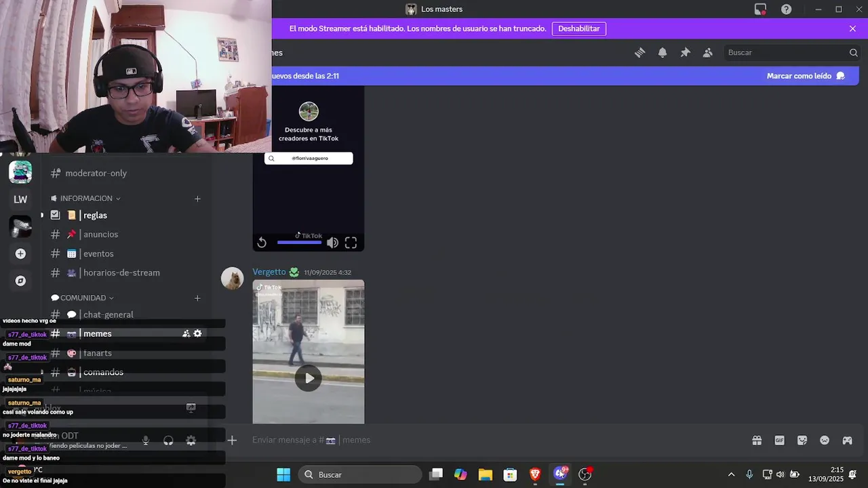Screen dimensions: 868x488
Task: Open the sticker picker
Action: click(802, 441)
